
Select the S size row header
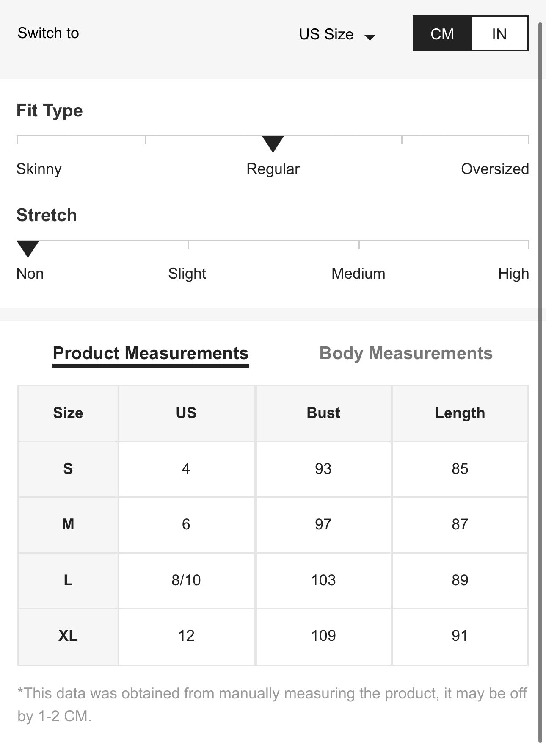click(68, 469)
